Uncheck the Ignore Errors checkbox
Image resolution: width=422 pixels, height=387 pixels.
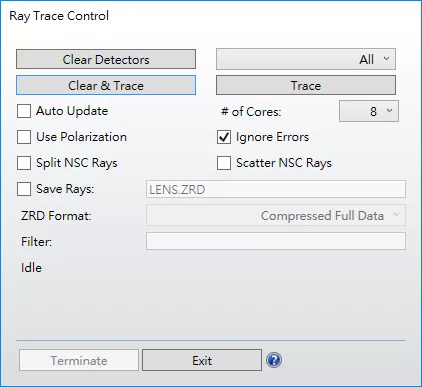[x=224, y=137]
